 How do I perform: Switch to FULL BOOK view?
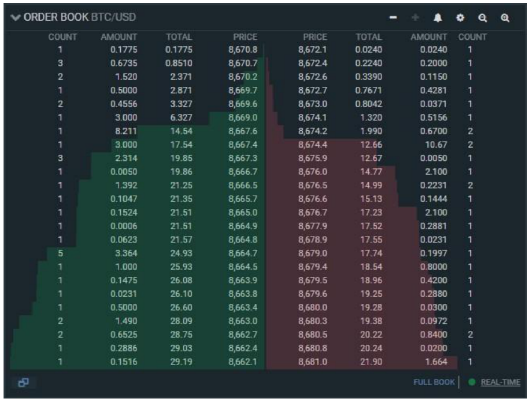[x=434, y=382]
